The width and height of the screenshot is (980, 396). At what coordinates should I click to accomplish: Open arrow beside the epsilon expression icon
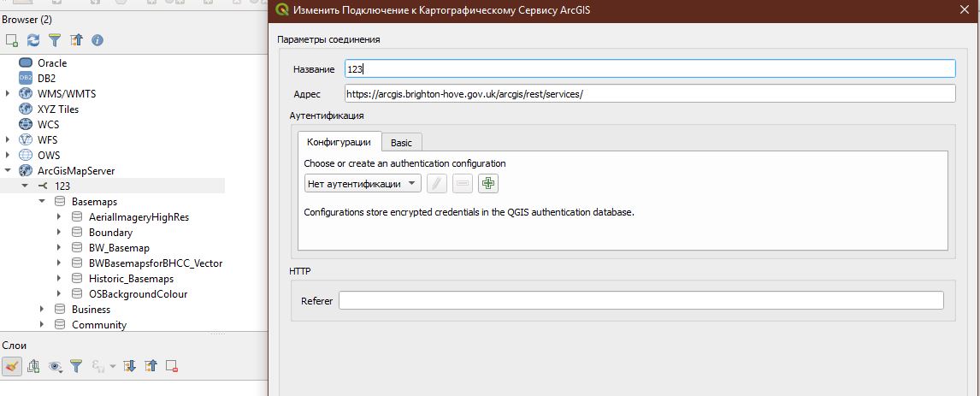click(x=113, y=367)
